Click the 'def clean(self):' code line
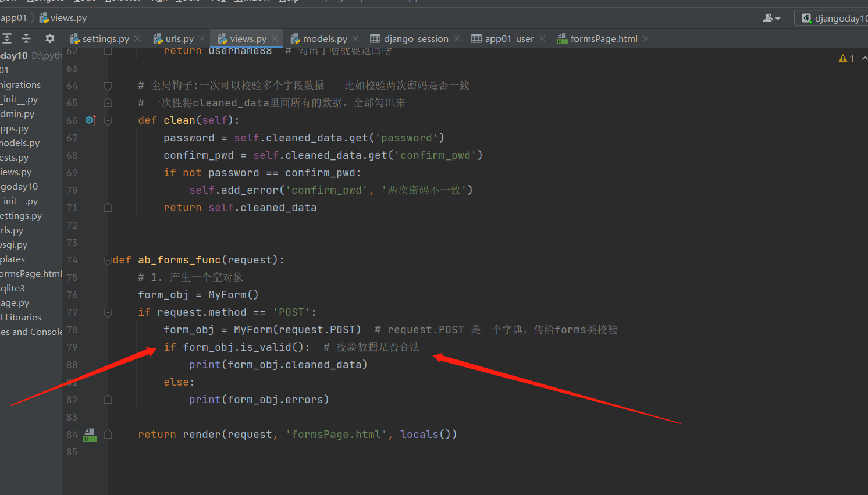The width and height of the screenshot is (868, 495). [x=188, y=120]
